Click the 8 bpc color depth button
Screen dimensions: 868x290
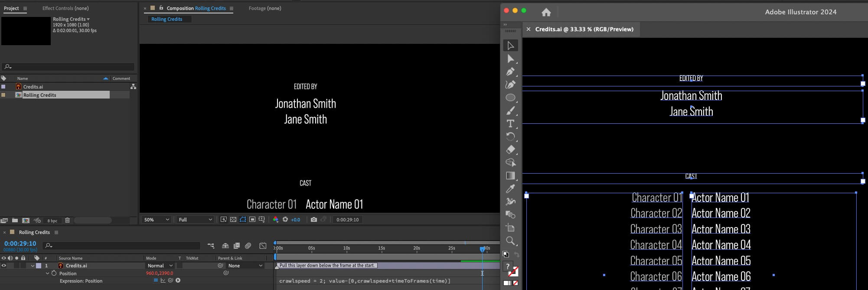(x=52, y=221)
